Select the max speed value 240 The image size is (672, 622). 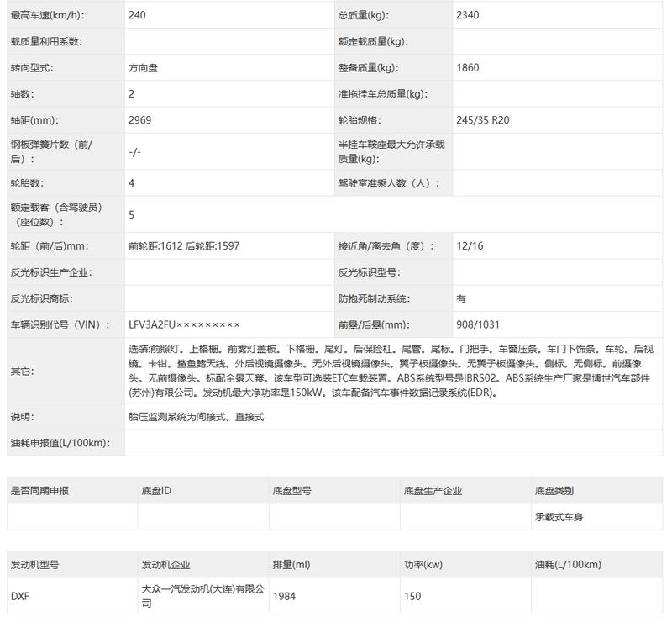click(x=137, y=15)
